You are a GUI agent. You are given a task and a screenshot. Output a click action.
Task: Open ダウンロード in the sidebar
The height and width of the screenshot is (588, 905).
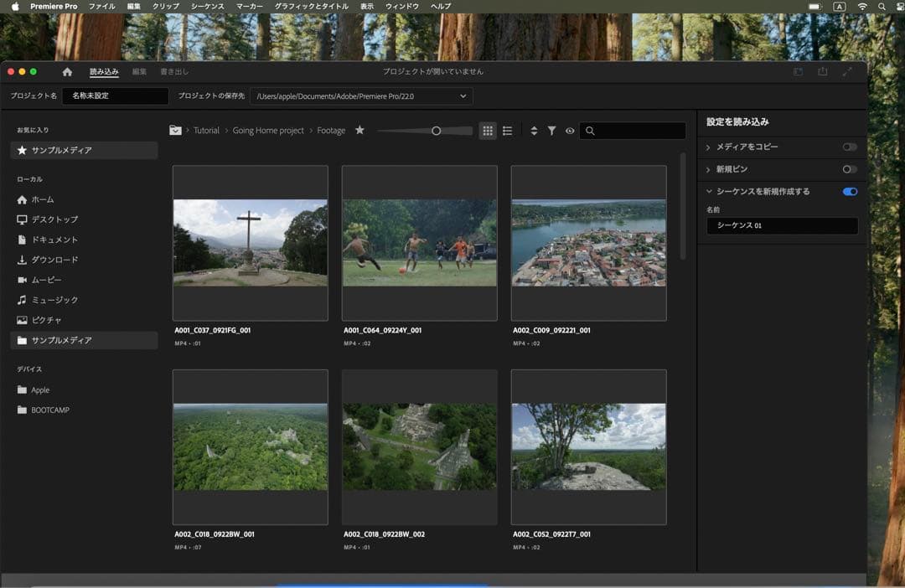[54, 260]
